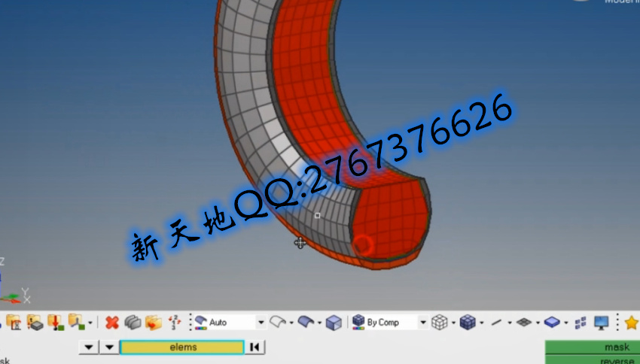Click the reset selection button after elems
The width and height of the screenshot is (640, 364).
point(254,347)
